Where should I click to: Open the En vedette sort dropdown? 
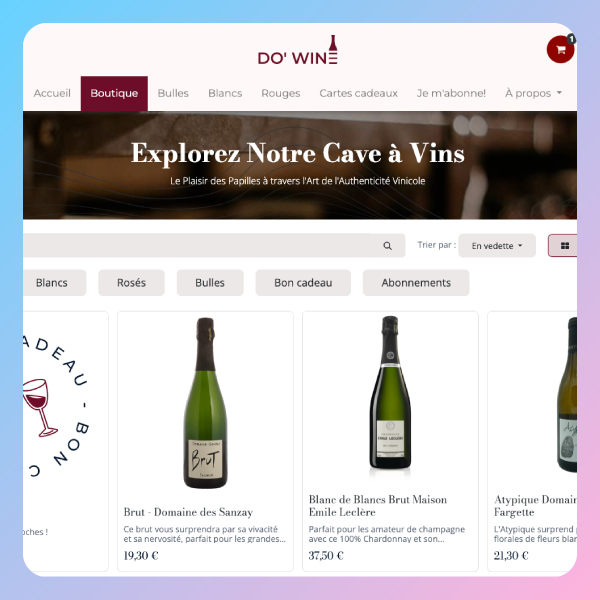click(497, 246)
